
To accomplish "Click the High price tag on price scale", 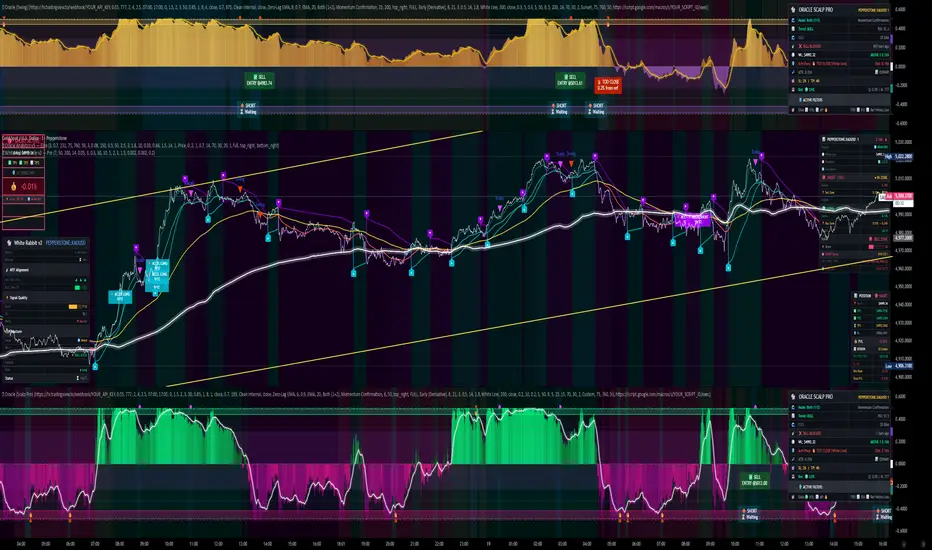I will 898,156.
